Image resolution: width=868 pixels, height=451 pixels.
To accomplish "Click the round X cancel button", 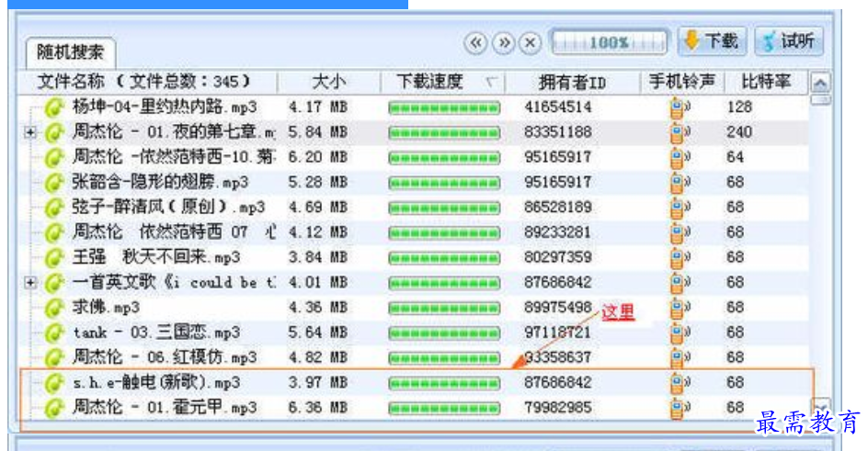I will [530, 42].
